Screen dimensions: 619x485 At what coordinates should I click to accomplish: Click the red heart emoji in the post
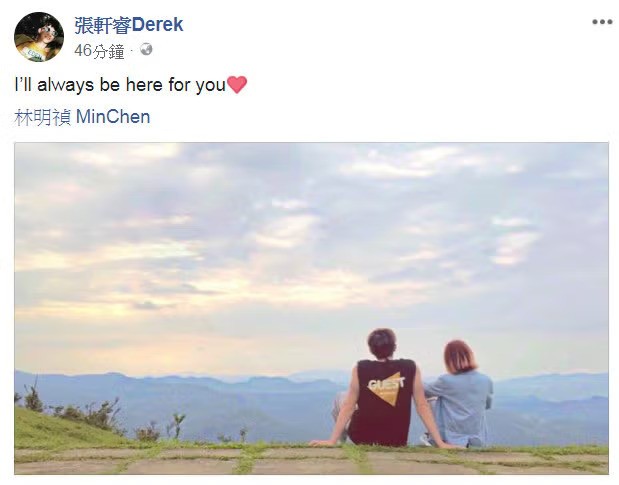(x=237, y=84)
